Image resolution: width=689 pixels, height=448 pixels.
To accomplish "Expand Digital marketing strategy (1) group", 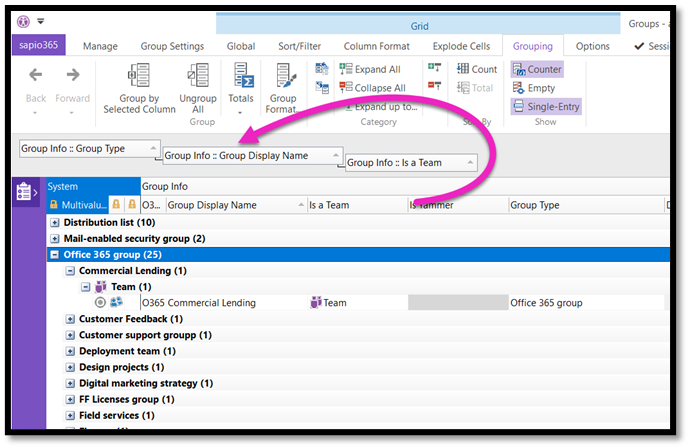I will pyautogui.click(x=70, y=383).
